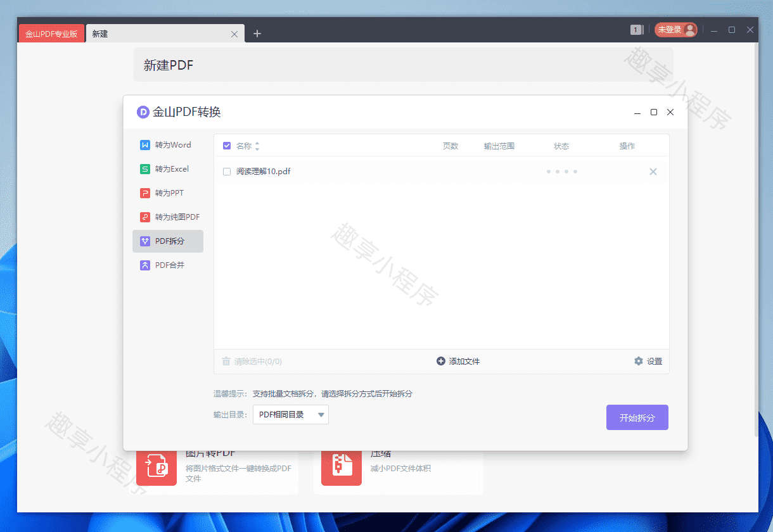Click the 页数 column header
The height and width of the screenshot is (532, 773).
pyautogui.click(x=450, y=146)
